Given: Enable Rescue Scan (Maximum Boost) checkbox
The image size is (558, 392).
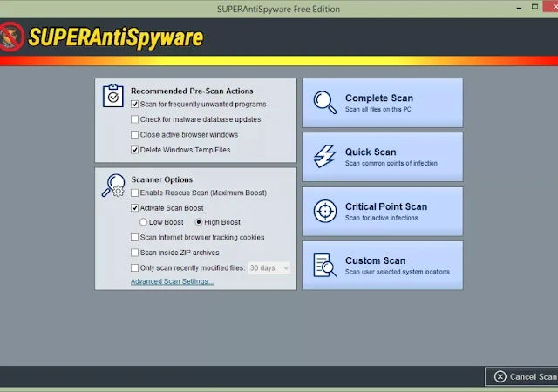Looking at the screenshot, I should click(x=134, y=193).
